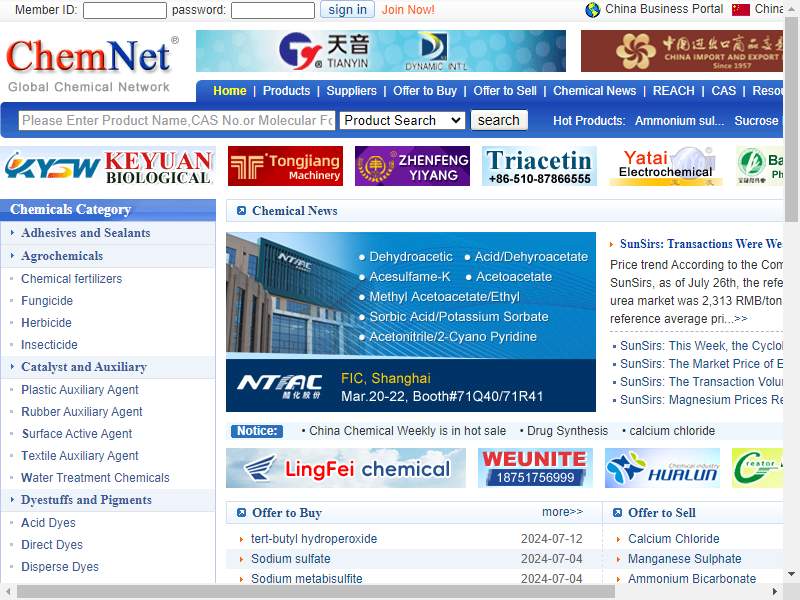Screen dimensions: 800x600
Task: Open the Direct Dyes subcategory
Action: click(x=52, y=544)
